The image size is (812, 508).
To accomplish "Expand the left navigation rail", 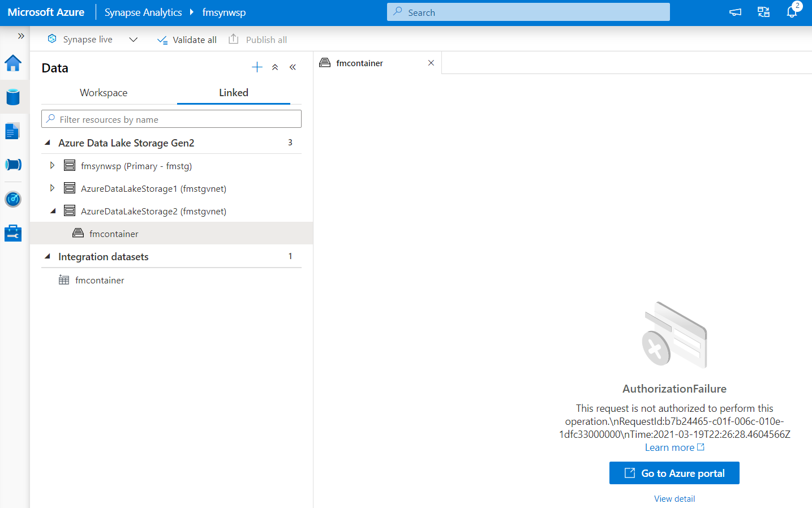I will (x=21, y=36).
